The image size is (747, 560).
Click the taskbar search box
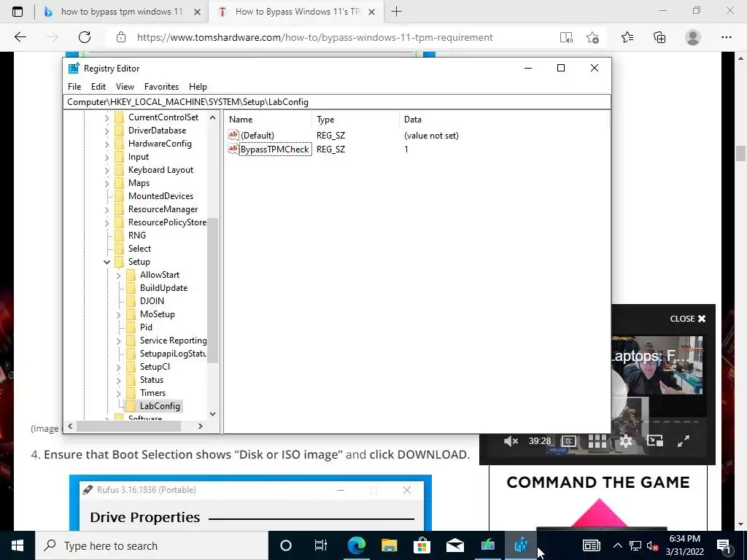[x=152, y=545]
